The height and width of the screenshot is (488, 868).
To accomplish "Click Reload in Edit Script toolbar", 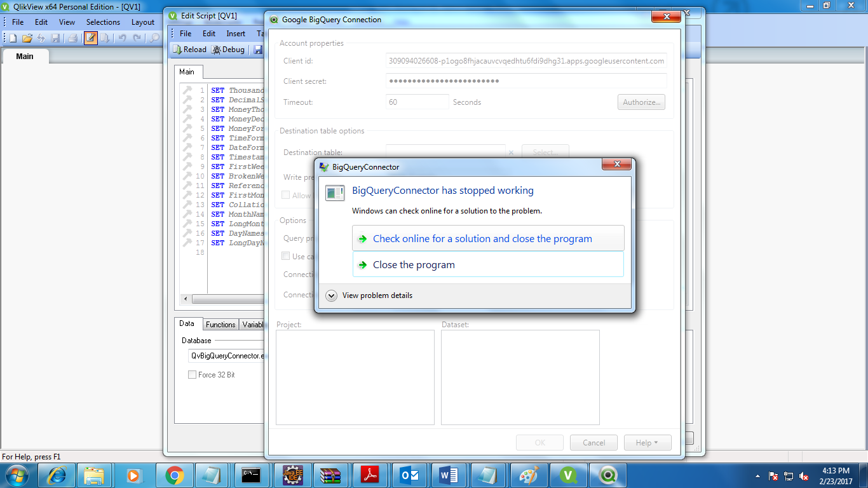I will [x=189, y=50].
